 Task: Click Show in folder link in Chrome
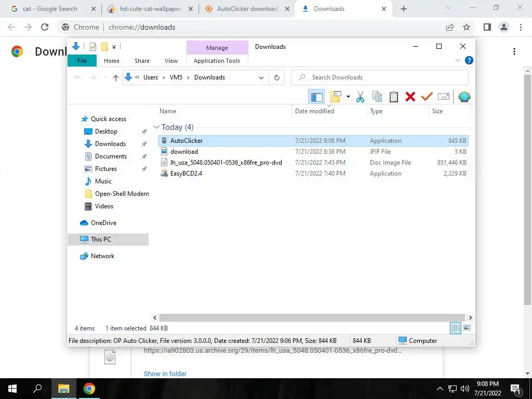[x=165, y=374]
